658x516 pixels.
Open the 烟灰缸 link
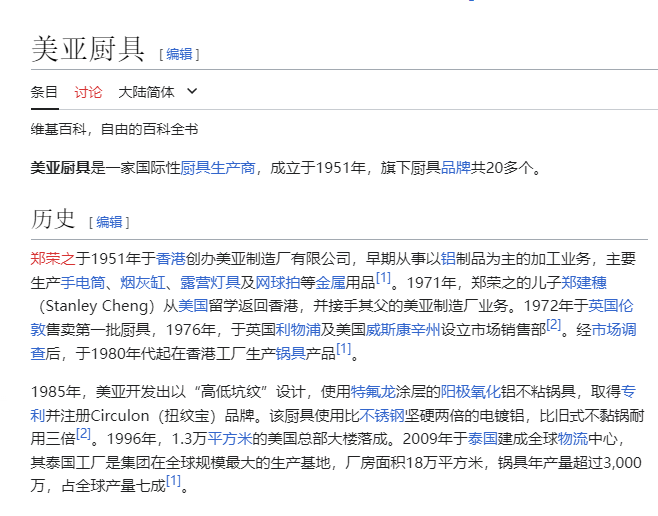(x=143, y=282)
